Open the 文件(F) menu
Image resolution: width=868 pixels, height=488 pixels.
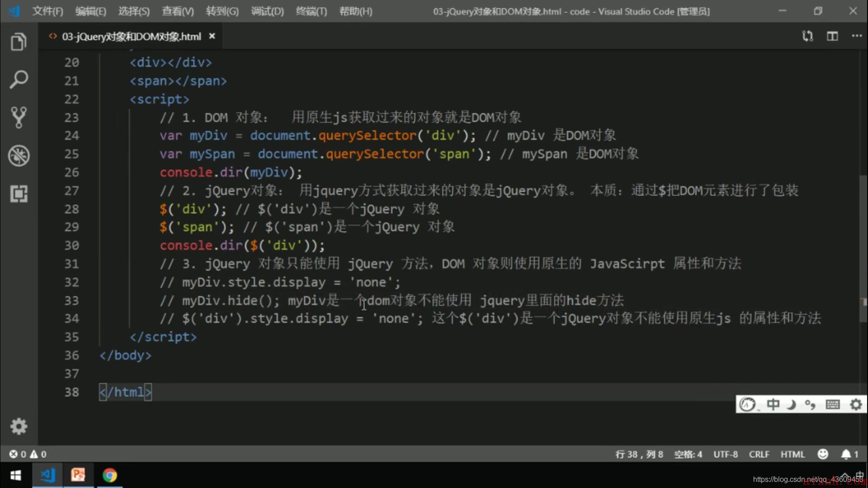coord(47,11)
